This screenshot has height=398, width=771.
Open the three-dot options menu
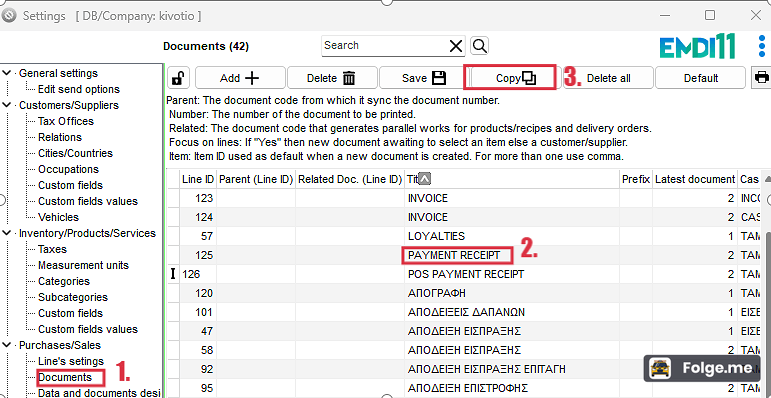coord(762,46)
